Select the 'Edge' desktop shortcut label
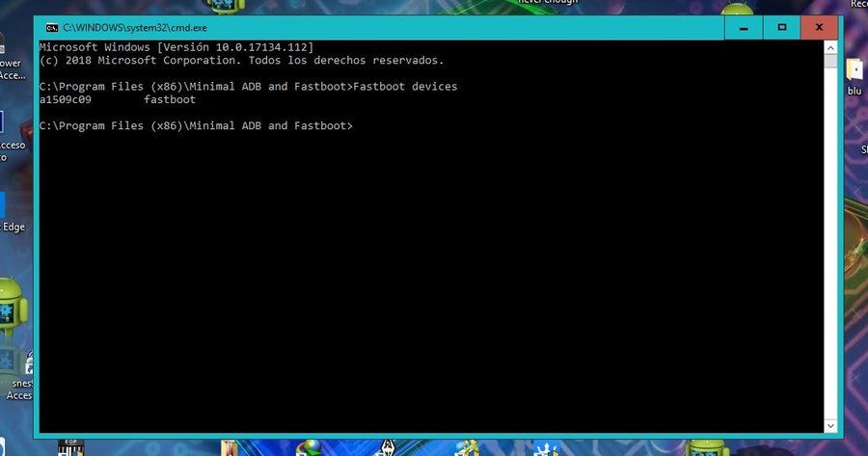 point(14,227)
